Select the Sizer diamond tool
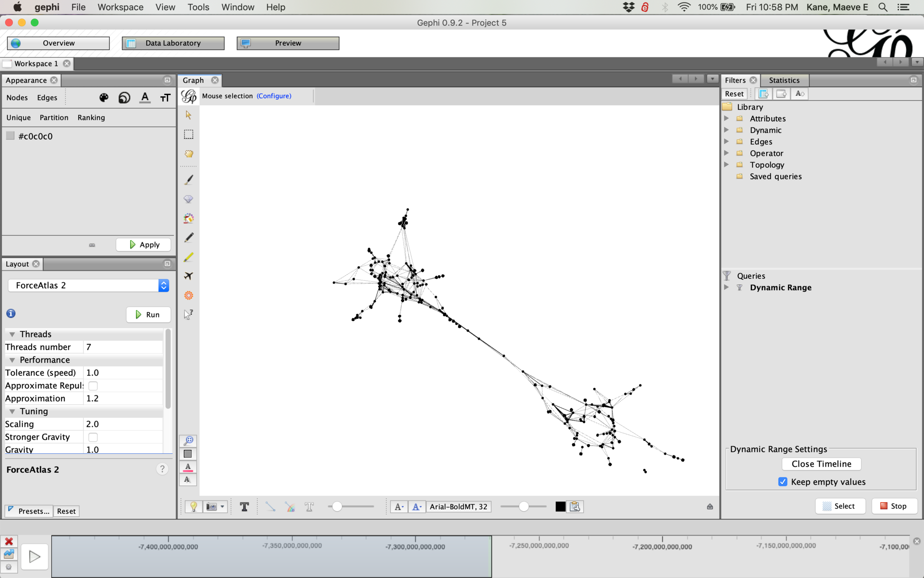Image resolution: width=924 pixels, height=578 pixels. click(188, 199)
